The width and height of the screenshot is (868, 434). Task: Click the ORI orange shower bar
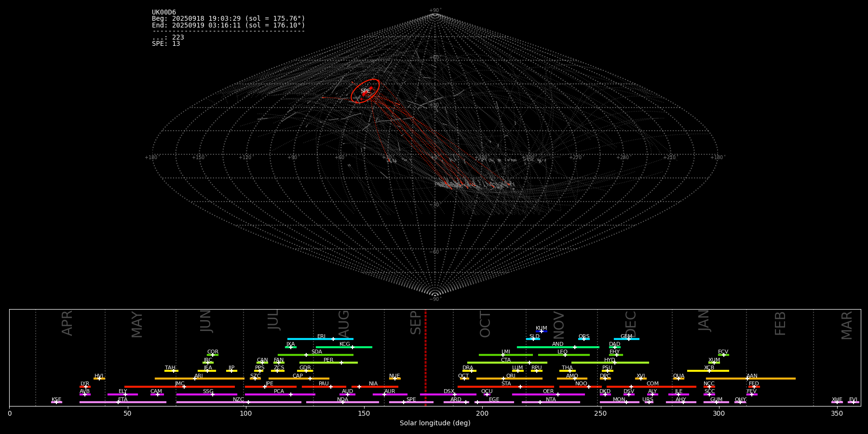click(509, 379)
